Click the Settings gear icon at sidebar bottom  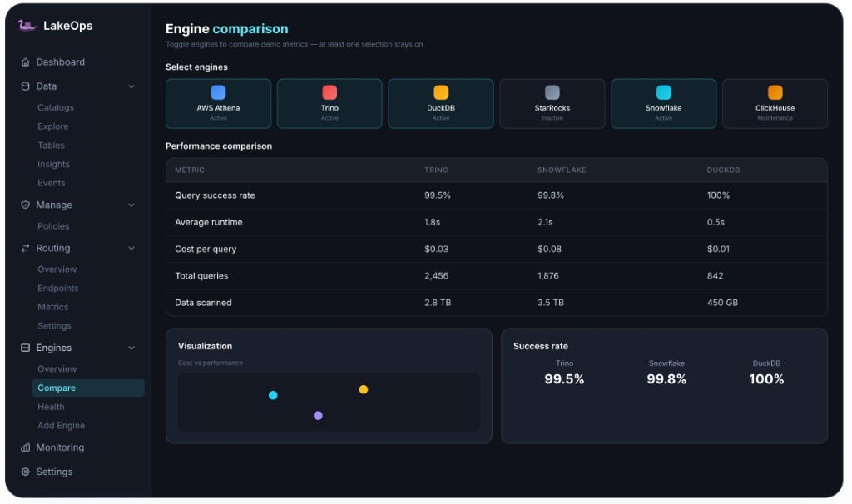[25, 472]
